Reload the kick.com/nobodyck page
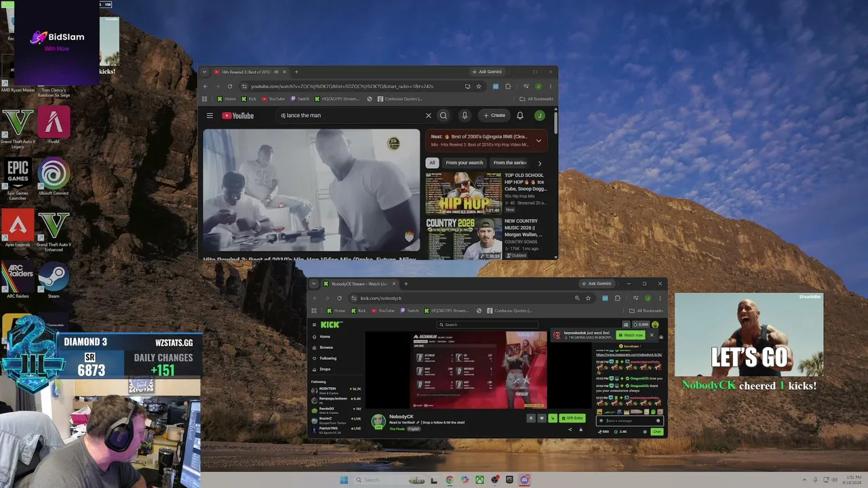Image resolution: width=868 pixels, height=488 pixels. click(x=339, y=298)
